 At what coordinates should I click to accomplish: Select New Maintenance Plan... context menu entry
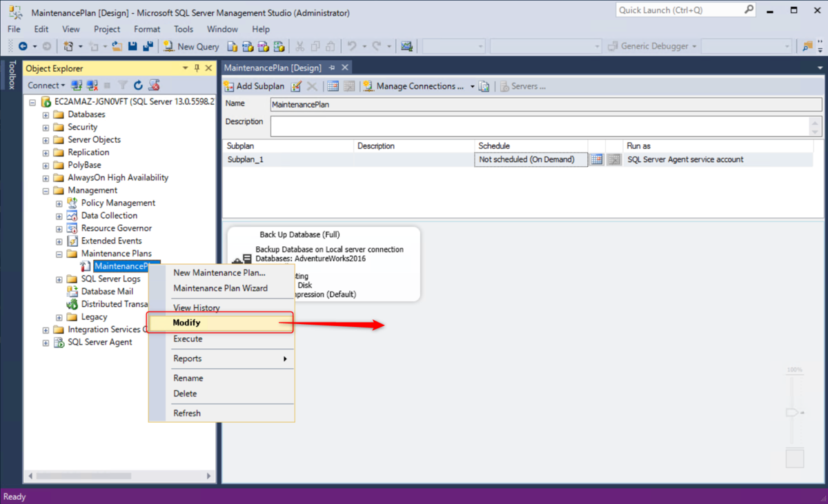coord(221,272)
